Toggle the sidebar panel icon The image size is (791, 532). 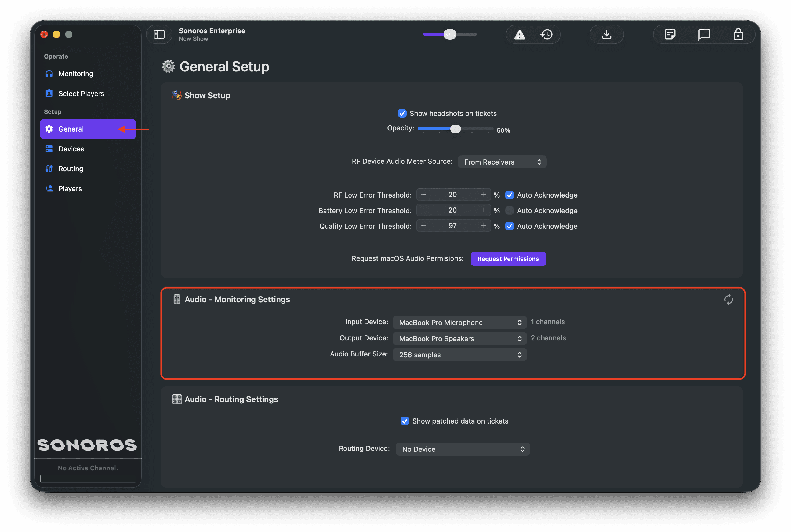(159, 34)
